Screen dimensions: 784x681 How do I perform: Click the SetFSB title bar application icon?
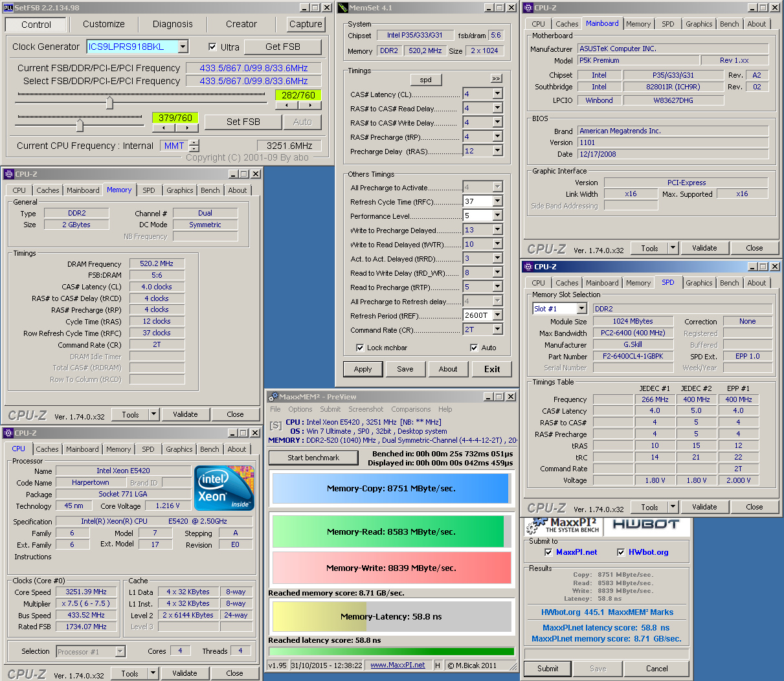(8, 8)
